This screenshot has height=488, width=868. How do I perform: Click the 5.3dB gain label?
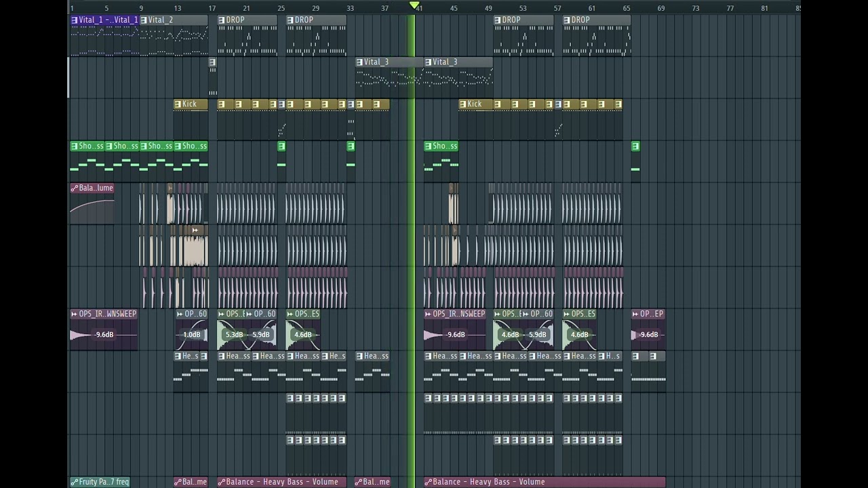[234, 334]
